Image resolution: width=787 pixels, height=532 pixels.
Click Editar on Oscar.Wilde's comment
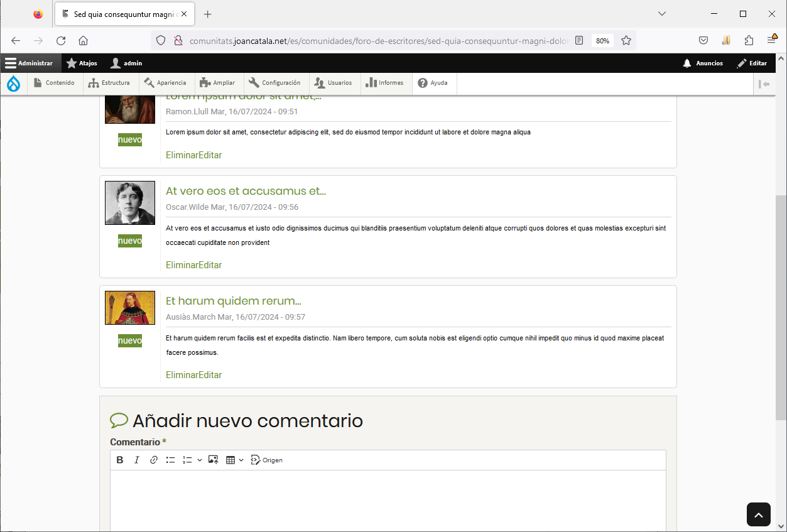coord(210,265)
